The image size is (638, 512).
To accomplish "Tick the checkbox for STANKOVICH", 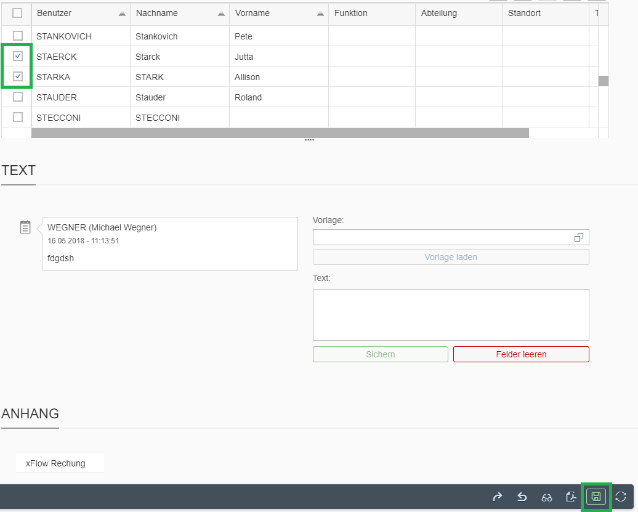I will (18, 36).
